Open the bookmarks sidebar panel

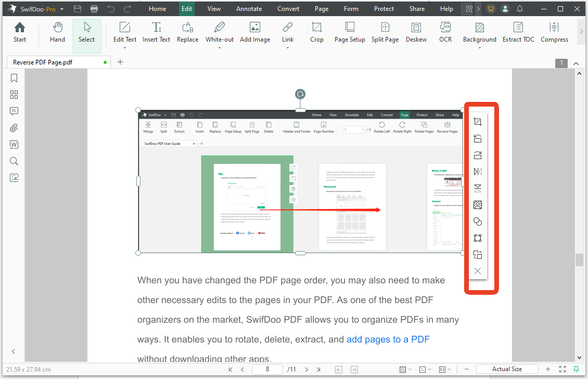pyautogui.click(x=14, y=78)
